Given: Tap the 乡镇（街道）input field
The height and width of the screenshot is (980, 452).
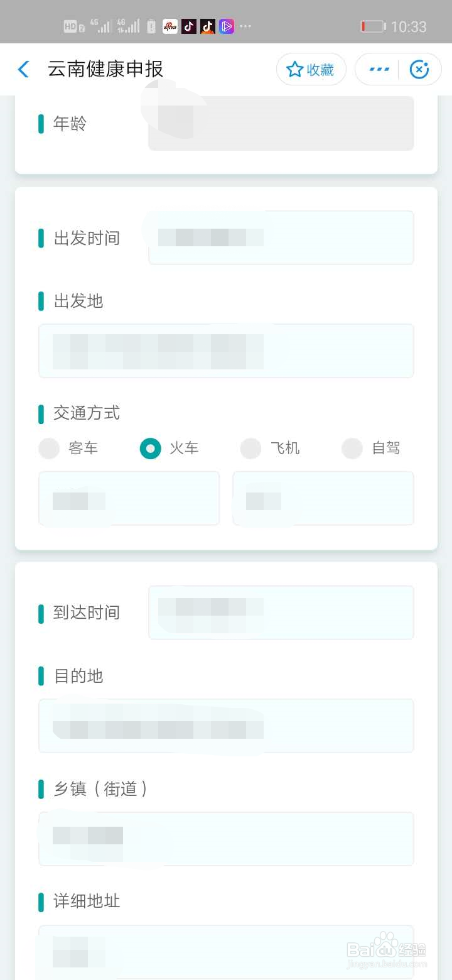Looking at the screenshot, I should pos(226,839).
